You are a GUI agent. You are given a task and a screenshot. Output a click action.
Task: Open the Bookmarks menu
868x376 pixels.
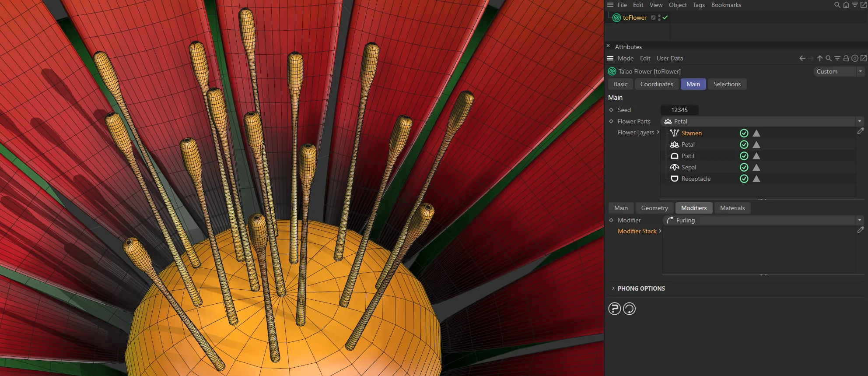[x=726, y=5]
